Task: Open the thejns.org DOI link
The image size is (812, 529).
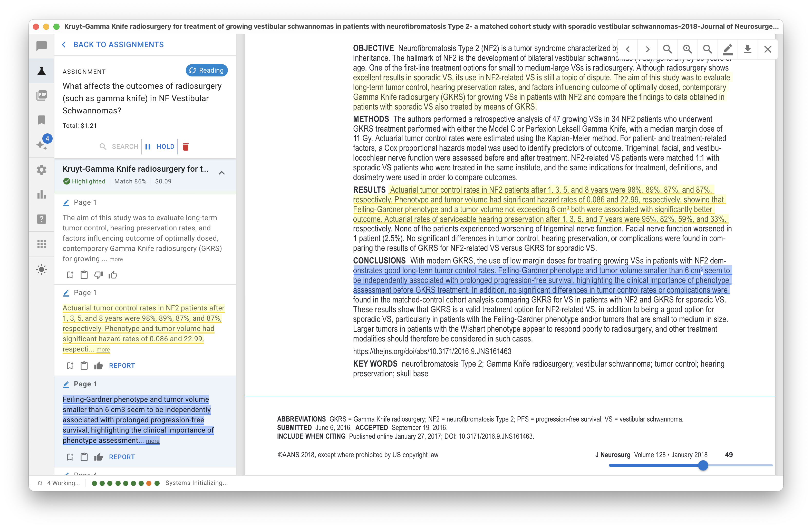Action: [432, 351]
